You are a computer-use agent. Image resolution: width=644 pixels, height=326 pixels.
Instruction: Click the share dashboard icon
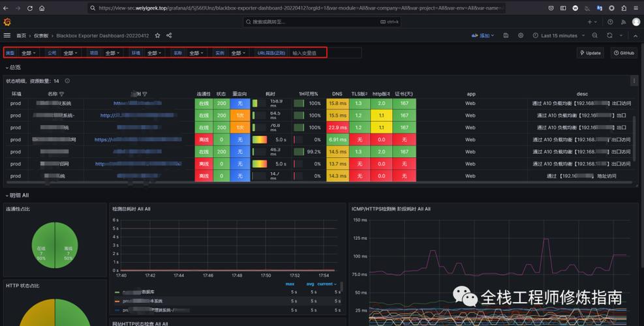pyautogui.click(x=169, y=36)
